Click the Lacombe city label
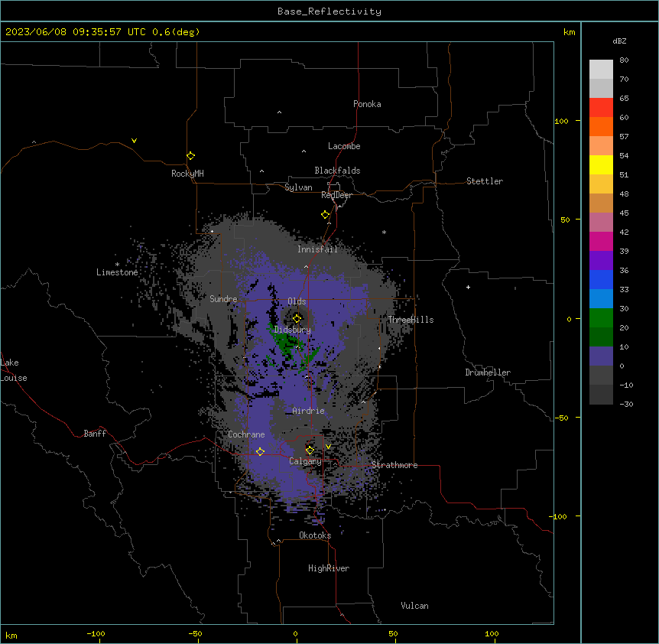Screen dimensions: 659x644 (344, 146)
